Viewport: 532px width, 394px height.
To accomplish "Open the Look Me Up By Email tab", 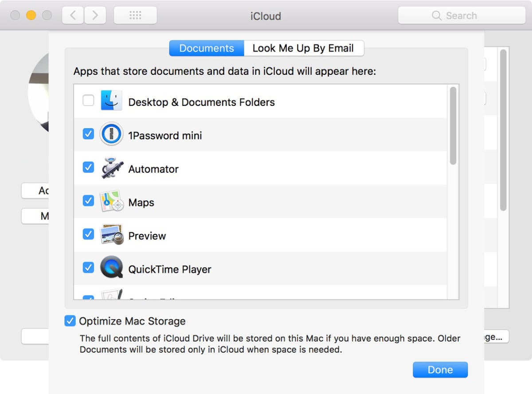I will [x=304, y=48].
